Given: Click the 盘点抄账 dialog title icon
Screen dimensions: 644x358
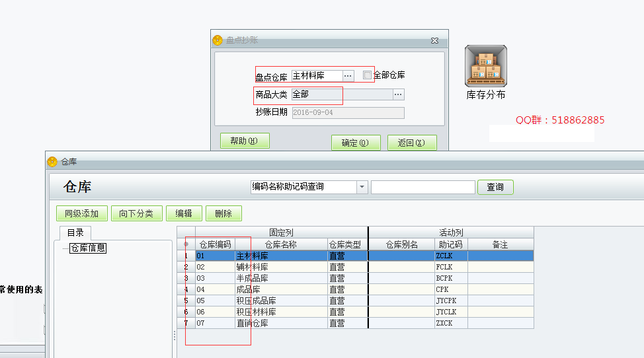Looking at the screenshot, I should (x=218, y=40).
